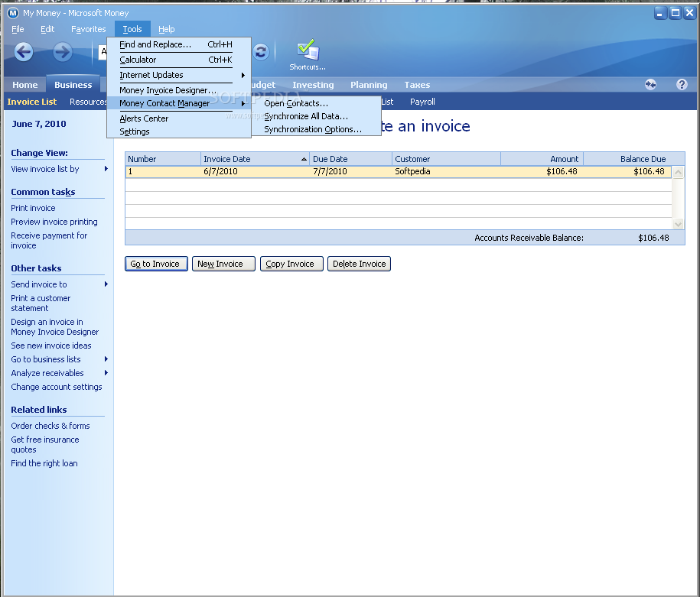Viewport: 700px width, 597px height.
Task: Sort by Number column header
Action: [163, 159]
